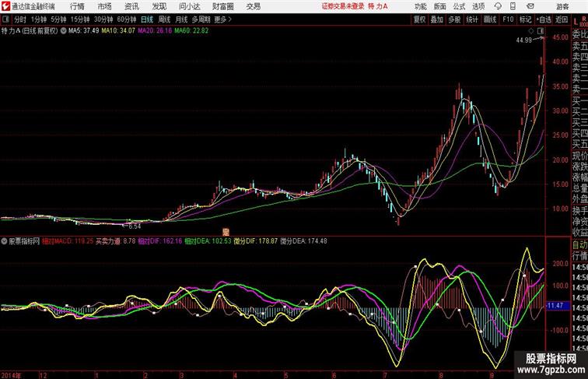Open the 功能 menu
The width and height of the screenshot is (588, 379).
click(420, 6)
